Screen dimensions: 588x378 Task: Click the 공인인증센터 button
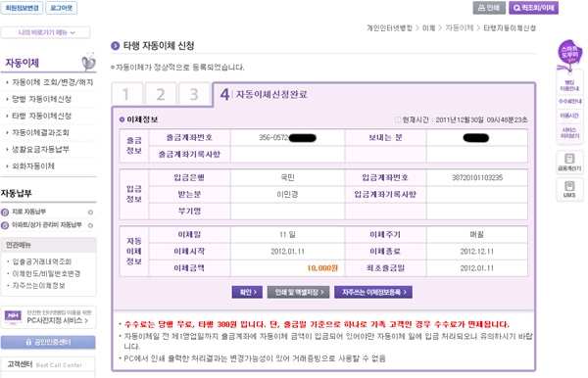(x=48, y=342)
